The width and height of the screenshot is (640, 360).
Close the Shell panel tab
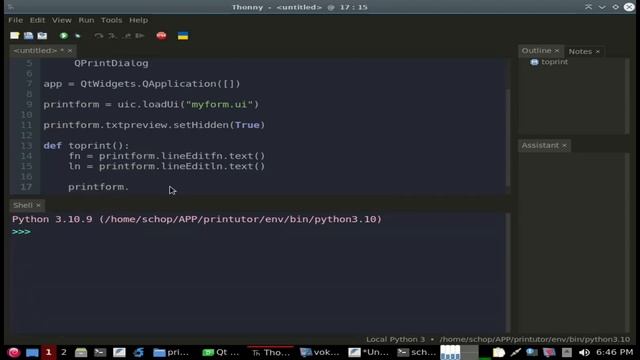click(x=38, y=205)
